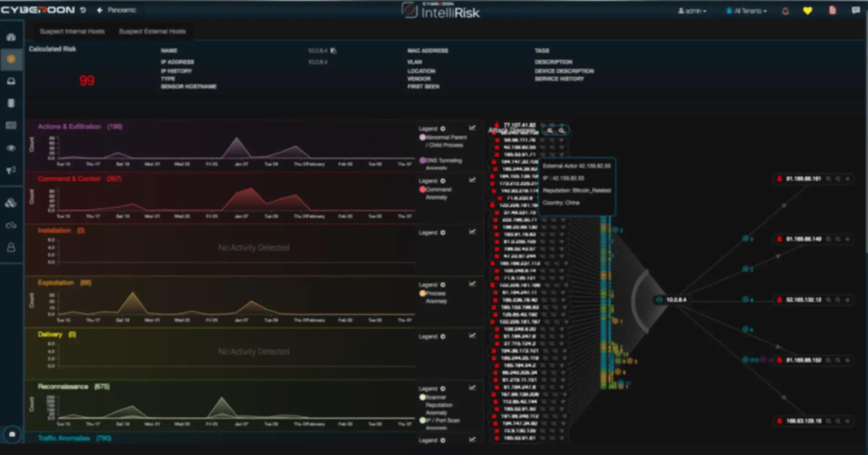Image resolution: width=868 pixels, height=455 pixels.
Task: Expand node 91.189.88.149 with its plus icon
Action: tap(847, 239)
